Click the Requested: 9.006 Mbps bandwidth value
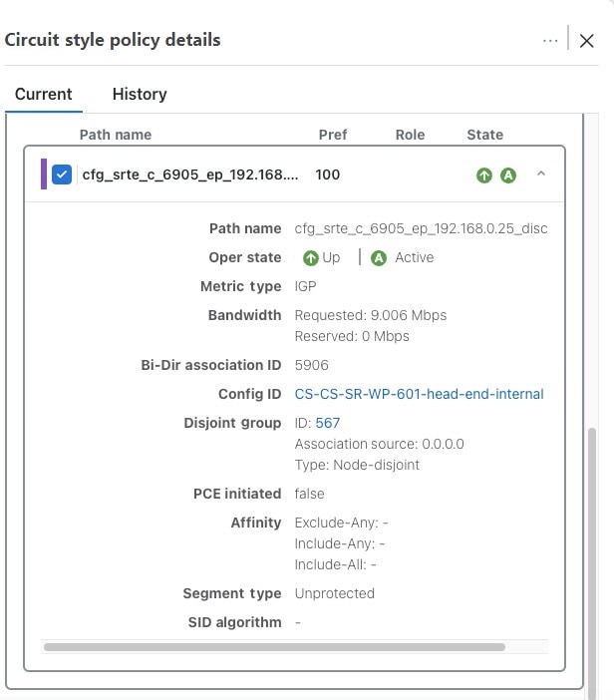 (x=371, y=315)
